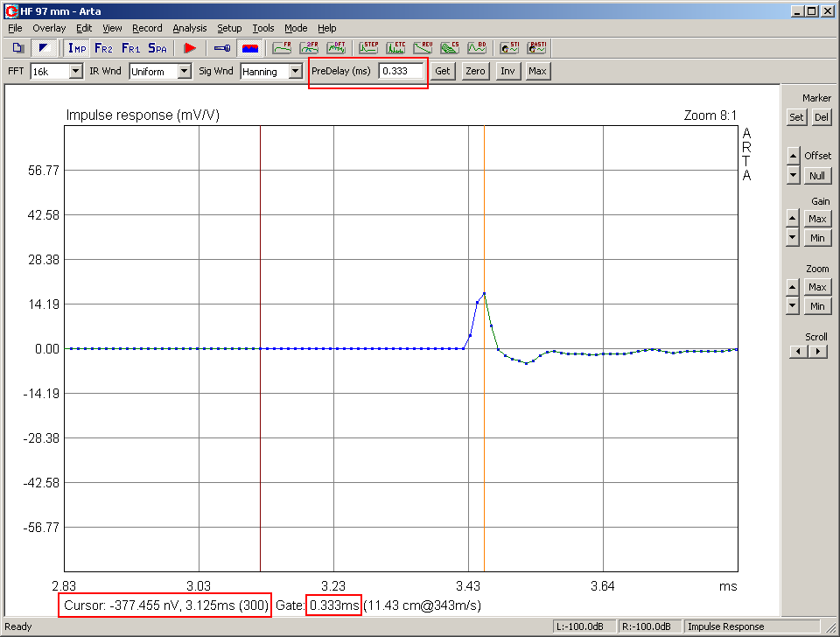Show the ETC energy time curve icon
840x637 pixels.
coord(395,48)
